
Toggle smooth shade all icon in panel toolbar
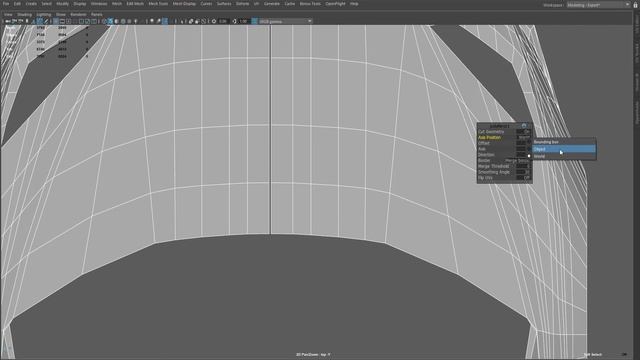point(110,21)
